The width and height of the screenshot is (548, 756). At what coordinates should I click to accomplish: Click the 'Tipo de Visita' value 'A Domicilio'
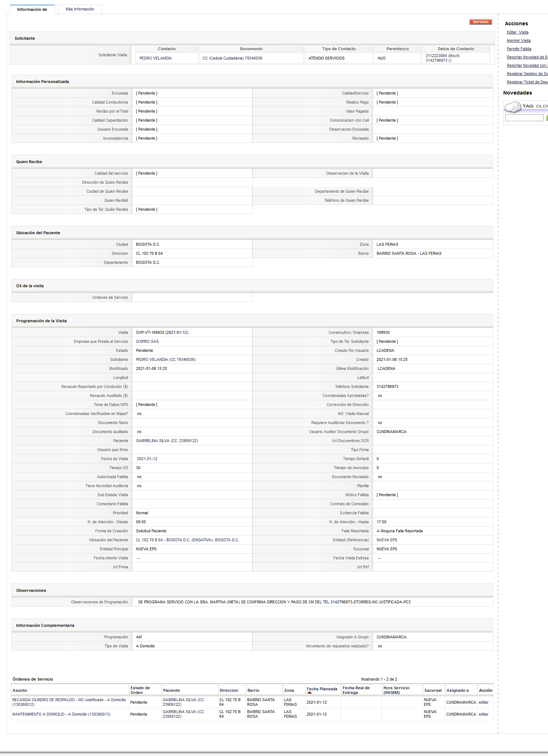(x=145, y=646)
